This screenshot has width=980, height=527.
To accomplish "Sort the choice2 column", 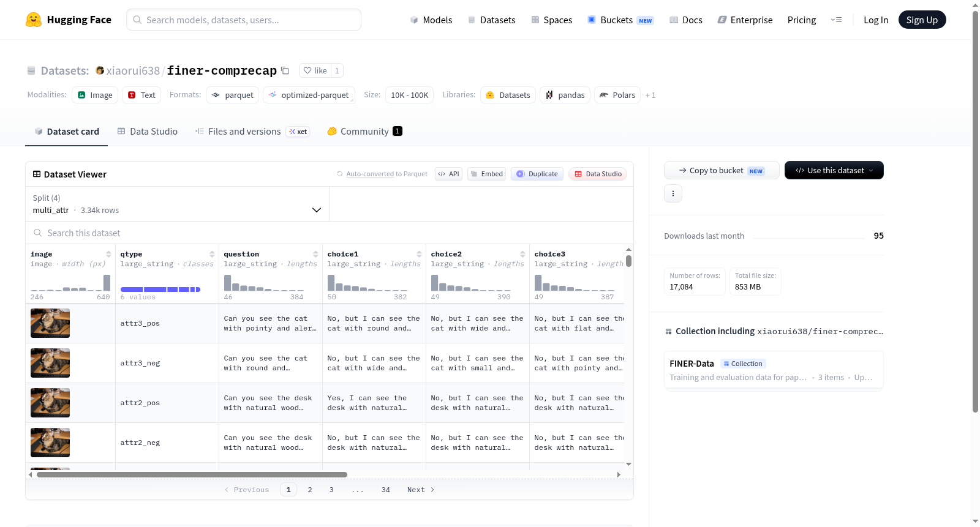I will (x=522, y=254).
